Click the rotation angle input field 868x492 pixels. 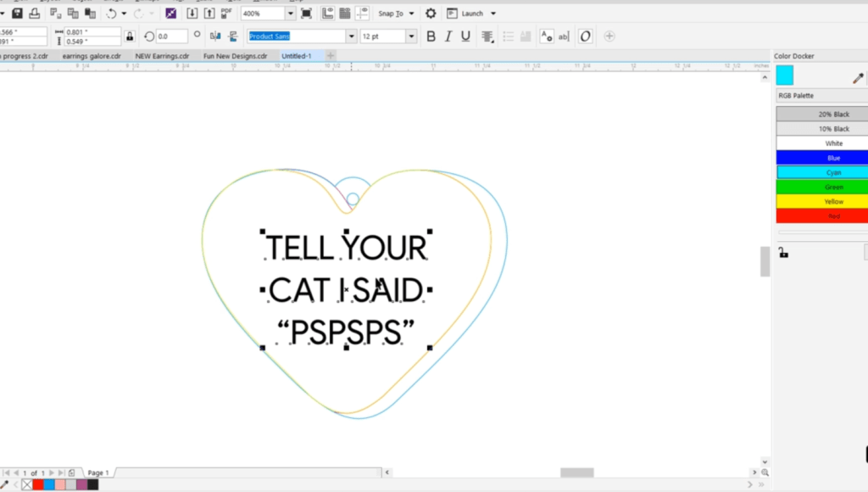[x=171, y=36]
